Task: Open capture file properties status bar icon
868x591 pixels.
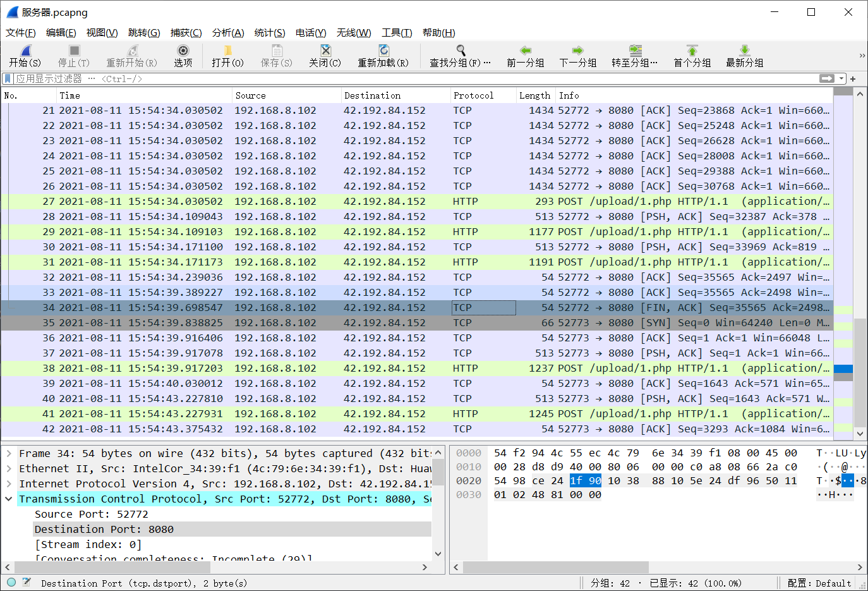Action: [27, 582]
